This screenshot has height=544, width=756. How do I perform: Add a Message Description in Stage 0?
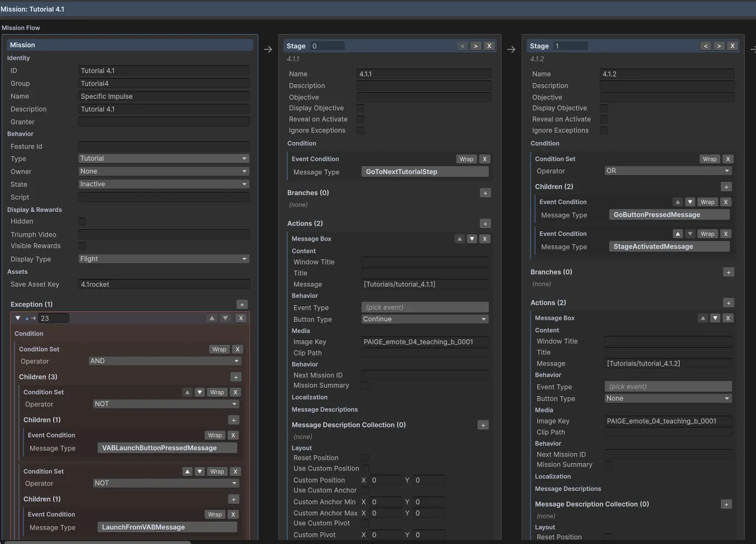(483, 425)
